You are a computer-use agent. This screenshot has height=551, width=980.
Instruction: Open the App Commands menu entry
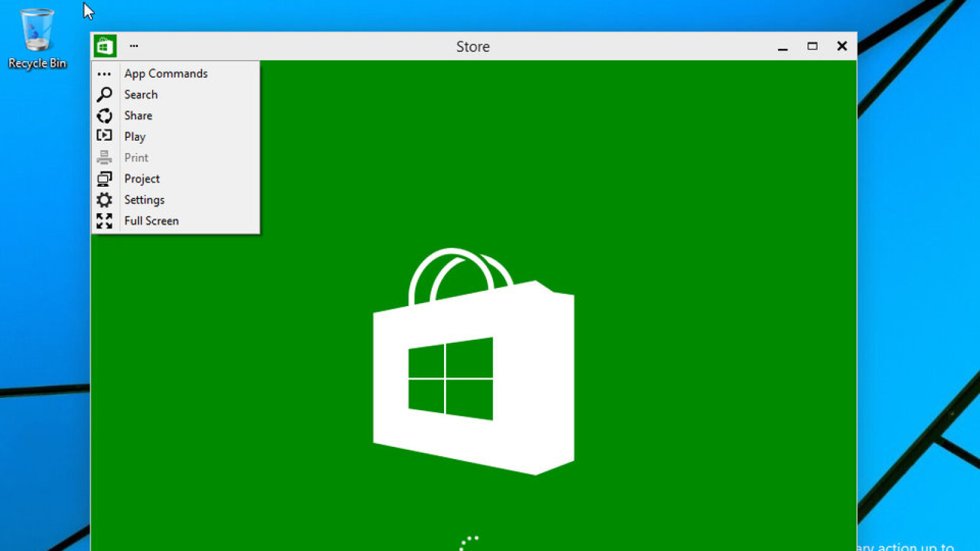pos(166,73)
